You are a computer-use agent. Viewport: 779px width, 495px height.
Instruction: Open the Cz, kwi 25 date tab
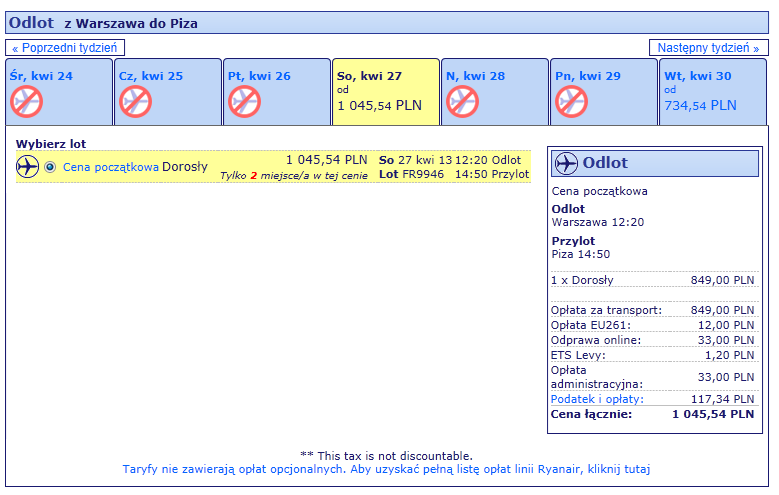click(168, 91)
